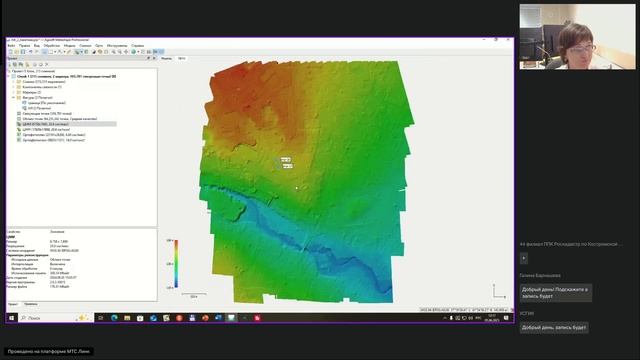640x360 pixels.
Task: Click the elevation color scale legend bar
Action: click(176, 264)
